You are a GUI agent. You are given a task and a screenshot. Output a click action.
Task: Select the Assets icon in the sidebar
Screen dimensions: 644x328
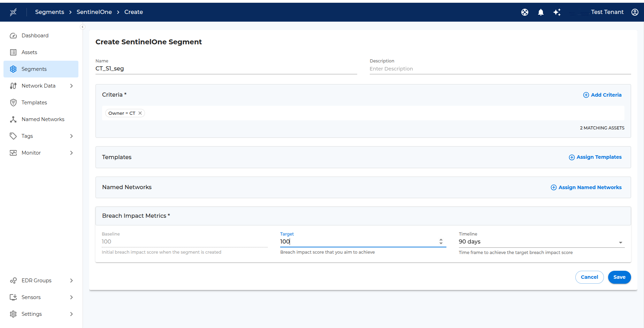click(13, 52)
